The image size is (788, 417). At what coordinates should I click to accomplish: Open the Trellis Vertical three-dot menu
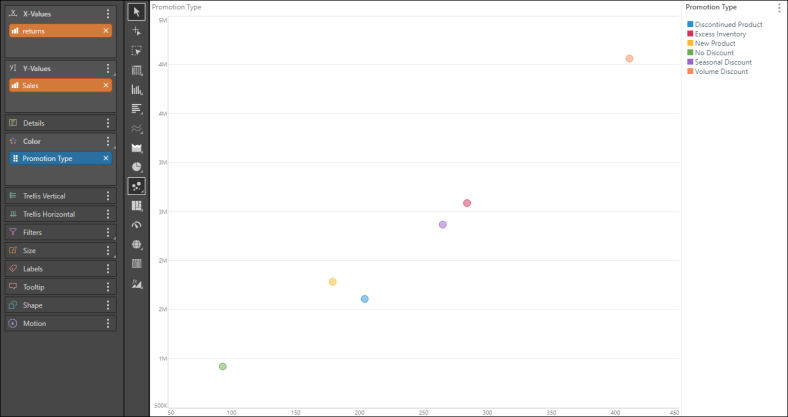[x=108, y=196]
